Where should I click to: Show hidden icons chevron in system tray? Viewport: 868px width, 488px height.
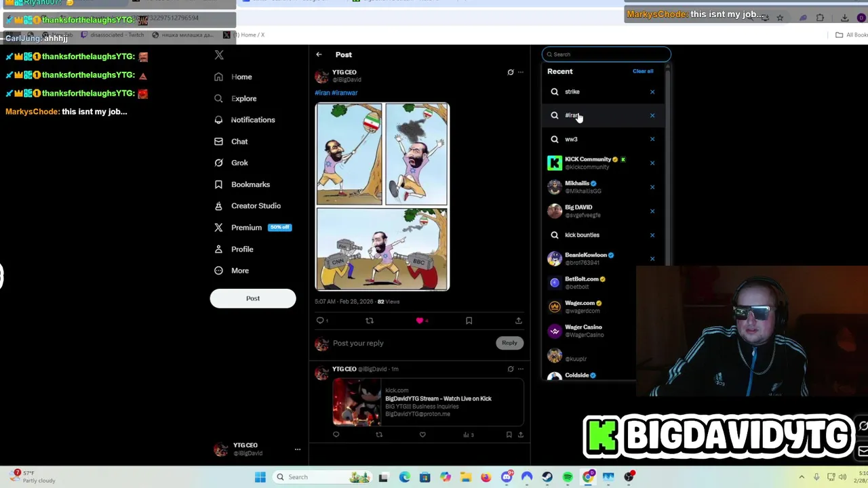[802, 477]
